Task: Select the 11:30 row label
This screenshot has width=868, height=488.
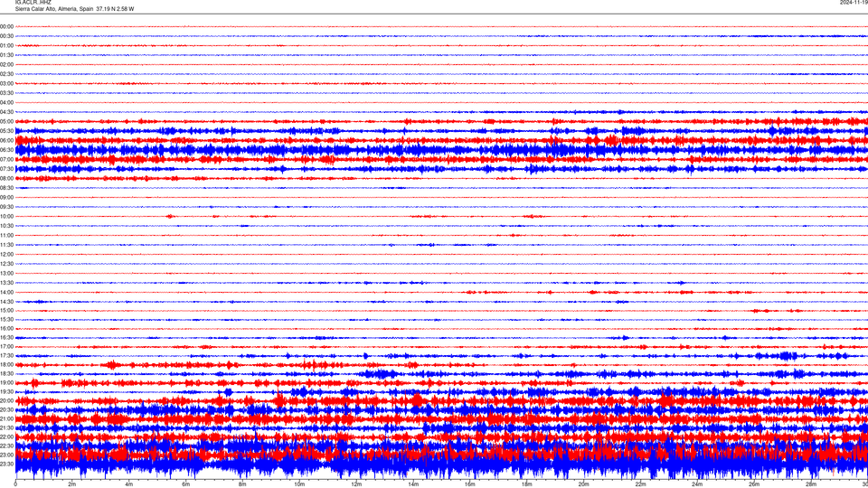Action: click(x=6, y=245)
